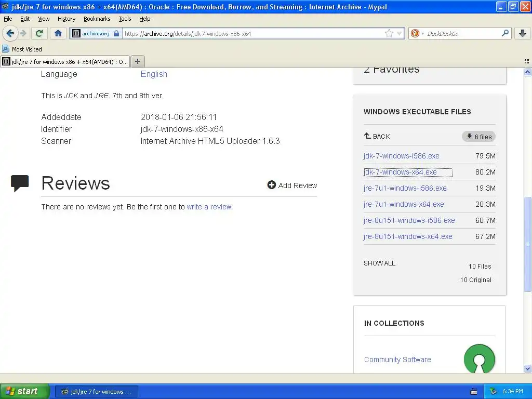The width and height of the screenshot is (532, 399).
Task: Download all with the 6 files button
Action: (478, 137)
